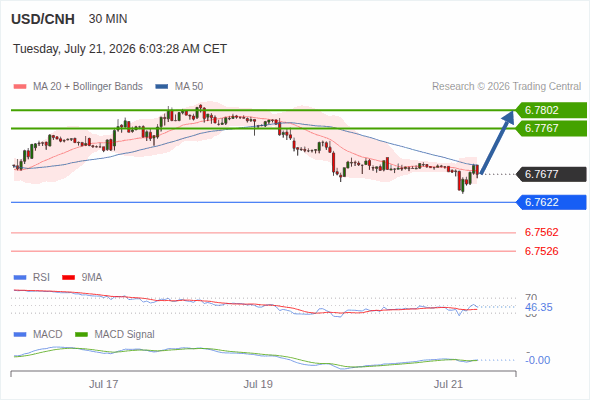Click the 6.7526 support level label
The width and height of the screenshot is (590, 400).
point(541,251)
